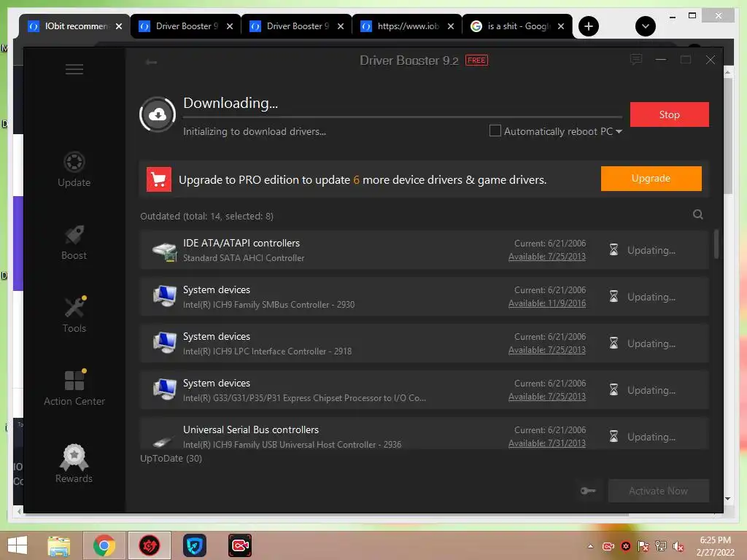Viewport: 747px width, 560px height.
Task: Open the Tools section in sidebar
Action: tap(74, 314)
